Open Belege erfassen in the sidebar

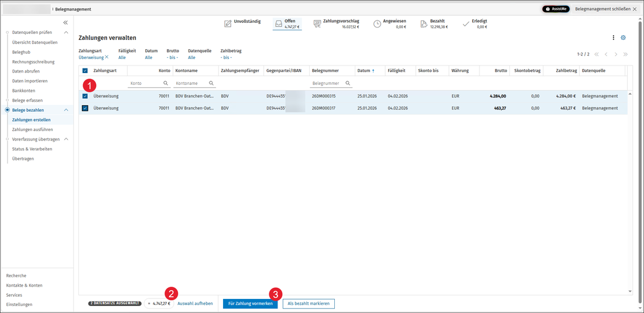(x=28, y=100)
